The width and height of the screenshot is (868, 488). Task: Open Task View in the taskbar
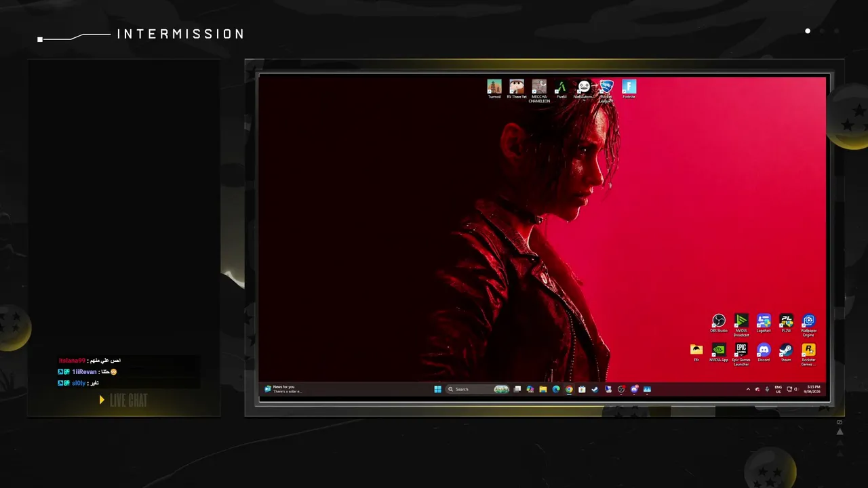point(517,389)
